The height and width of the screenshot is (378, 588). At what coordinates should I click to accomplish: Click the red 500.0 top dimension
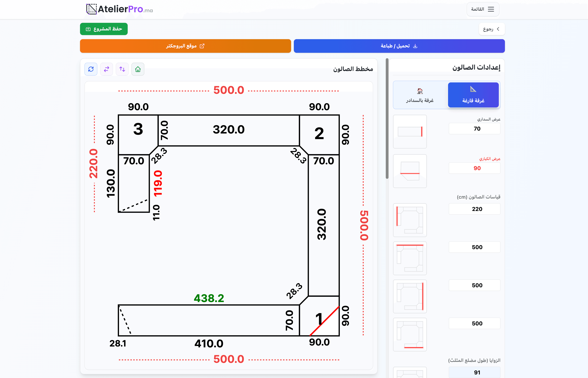tap(229, 90)
